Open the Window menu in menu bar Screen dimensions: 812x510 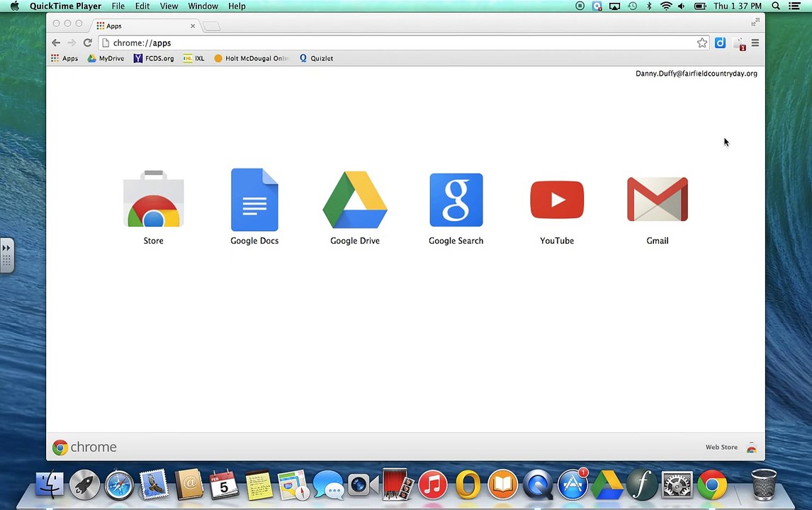pos(203,6)
